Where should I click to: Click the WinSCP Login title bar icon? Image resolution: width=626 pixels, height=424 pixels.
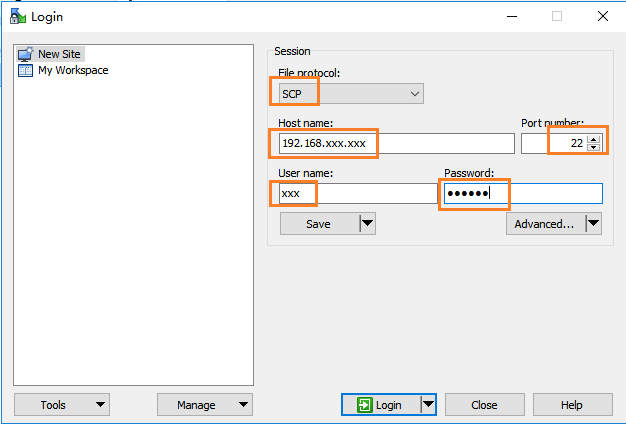18,17
